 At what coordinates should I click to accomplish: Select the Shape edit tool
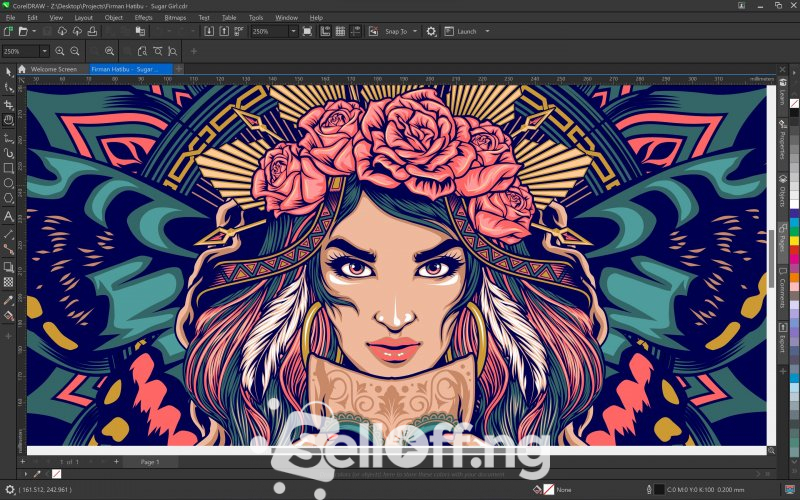click(8, 88)
